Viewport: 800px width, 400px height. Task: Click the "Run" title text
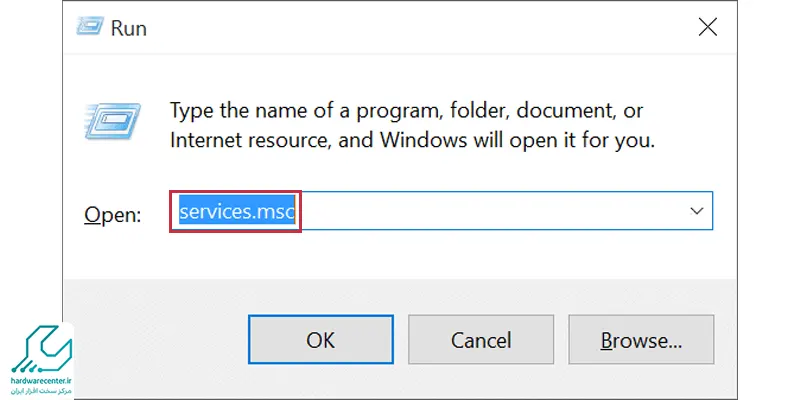click(129, 28)
